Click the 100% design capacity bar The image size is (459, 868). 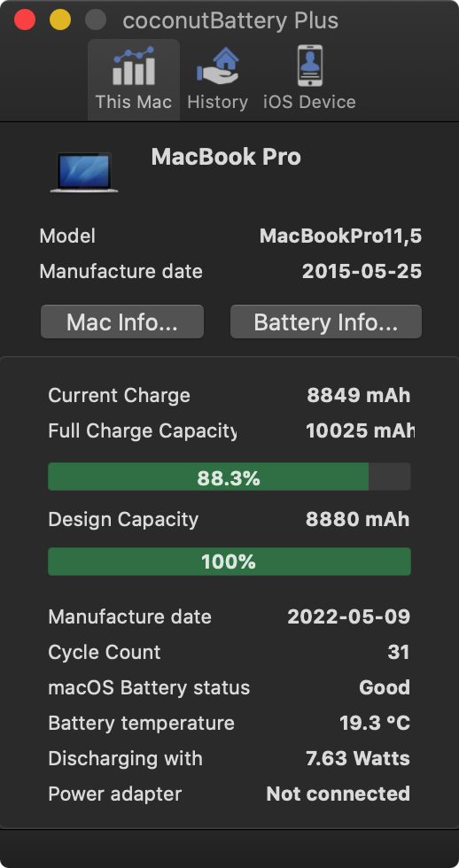coord(229,562)
